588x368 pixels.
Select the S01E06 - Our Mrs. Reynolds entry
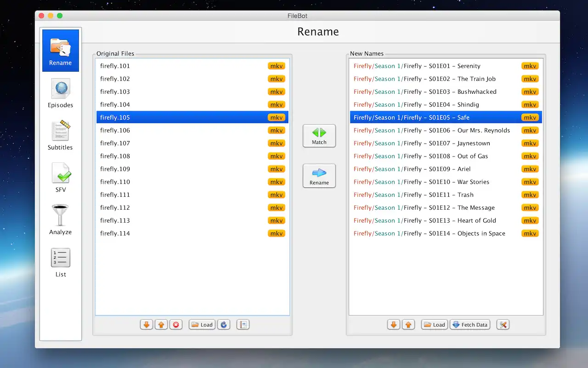pyautogui.click(x=446, y=130)
